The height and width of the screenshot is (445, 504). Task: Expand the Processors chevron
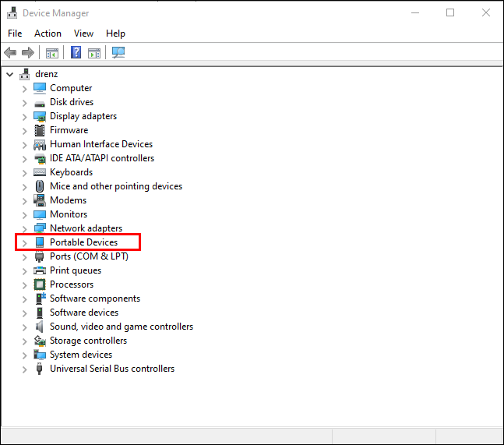pyautogui.click(x=25, y=285)
